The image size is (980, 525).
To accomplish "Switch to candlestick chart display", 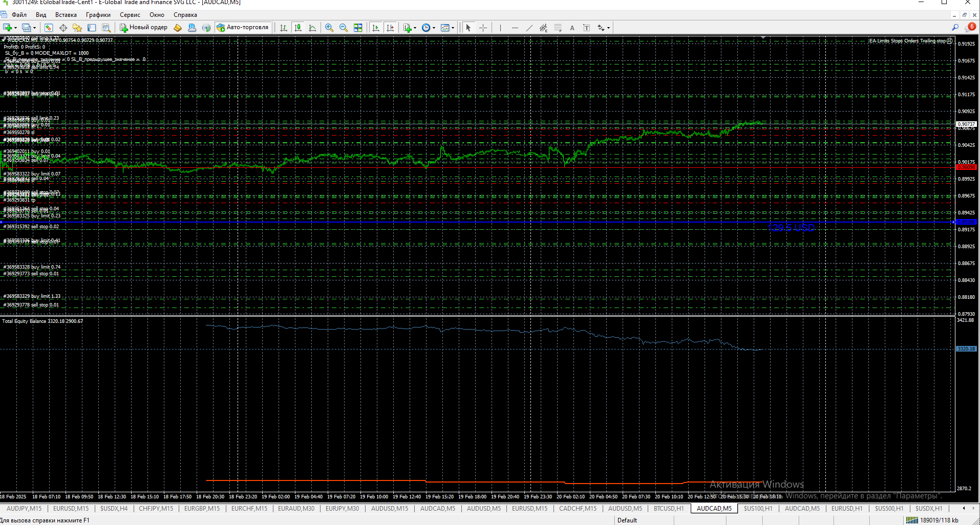I will [x=297, y=28].
